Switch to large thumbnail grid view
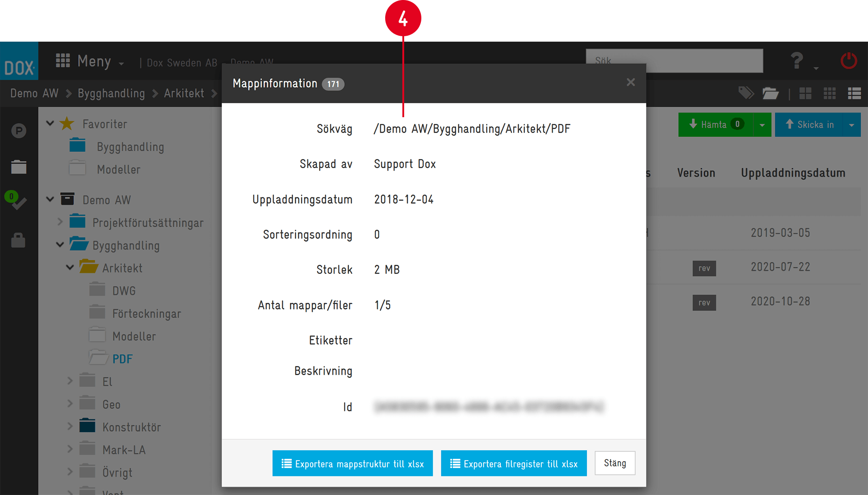This screenshot has height=495, width=868. tap(805, 93)
